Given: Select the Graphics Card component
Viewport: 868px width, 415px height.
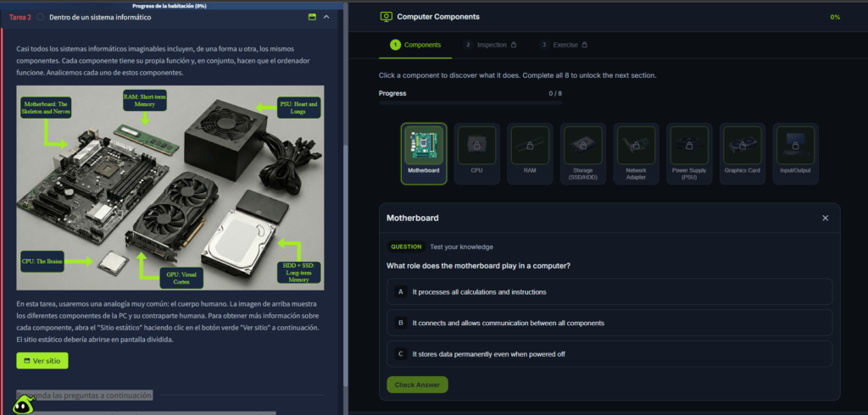Looking at the screenshot, I should click(742, 152).
